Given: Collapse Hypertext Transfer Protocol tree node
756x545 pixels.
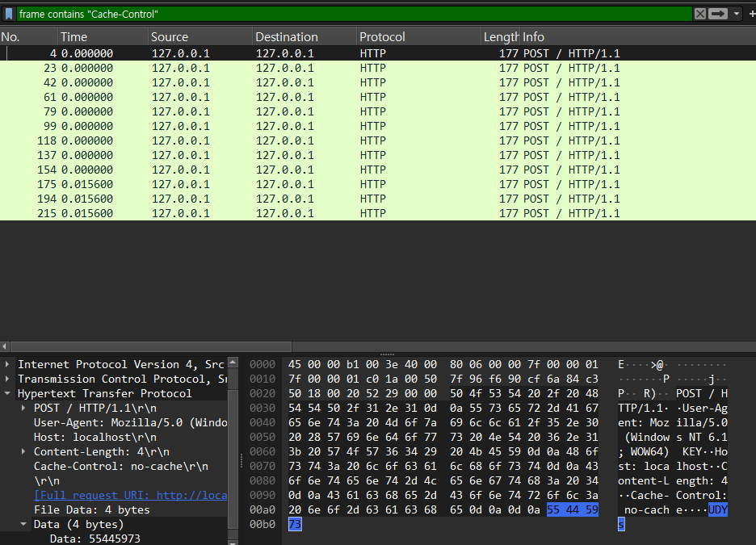Looking at the screenshot, I should 7,393.
